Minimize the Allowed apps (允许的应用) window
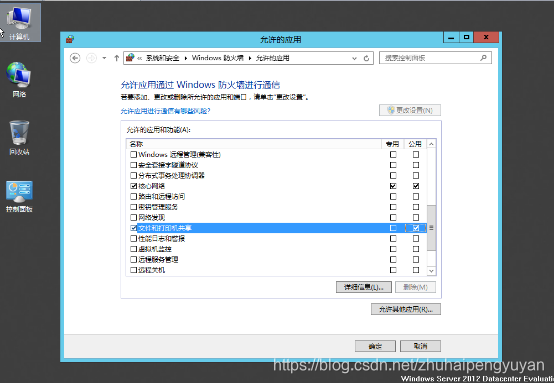The height and width of the screenshot is (384, 554). click(451, 37)
